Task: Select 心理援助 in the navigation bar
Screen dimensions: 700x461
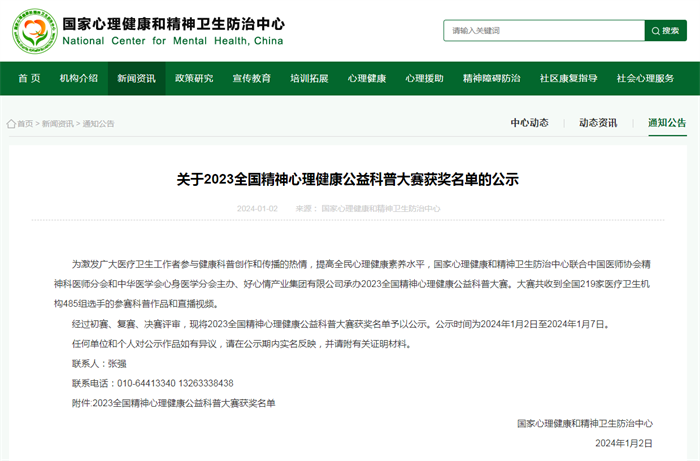Action: click(424, 78)
